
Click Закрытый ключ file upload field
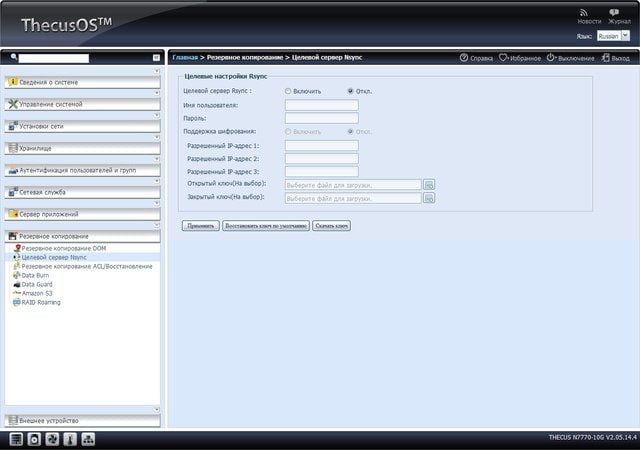tap(353, 198)
